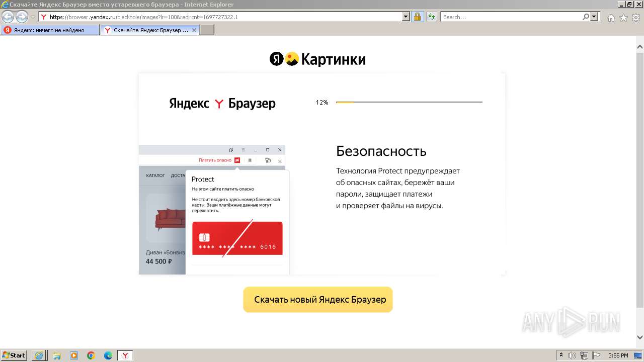Click the Яндекс Картинки logo
The image size is (644, 362).
(x=317, y=59)
